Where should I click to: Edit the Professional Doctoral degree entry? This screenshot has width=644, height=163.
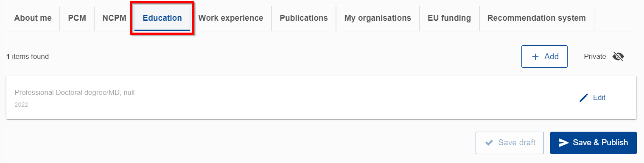click(593, 98)
